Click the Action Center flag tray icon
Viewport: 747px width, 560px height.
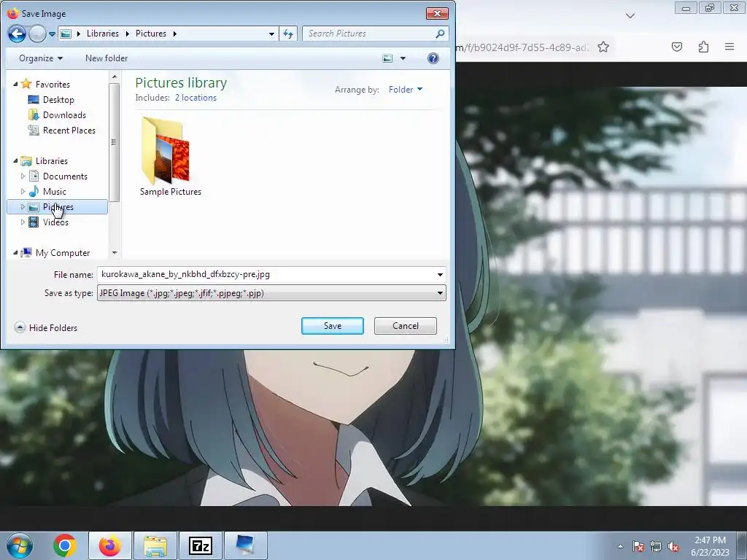click(x=638, y=546)
